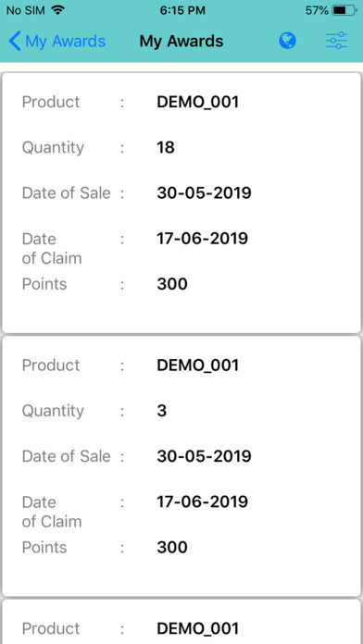Screen dimensions: 363x644
Task: Tap the battery status icon
Action: 344,11
